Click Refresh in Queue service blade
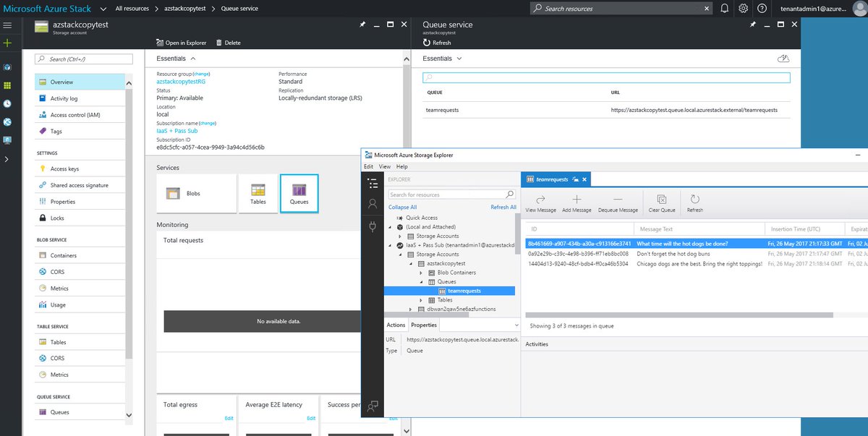Screen dimensions: 868x436 click(x=437, y=43)
